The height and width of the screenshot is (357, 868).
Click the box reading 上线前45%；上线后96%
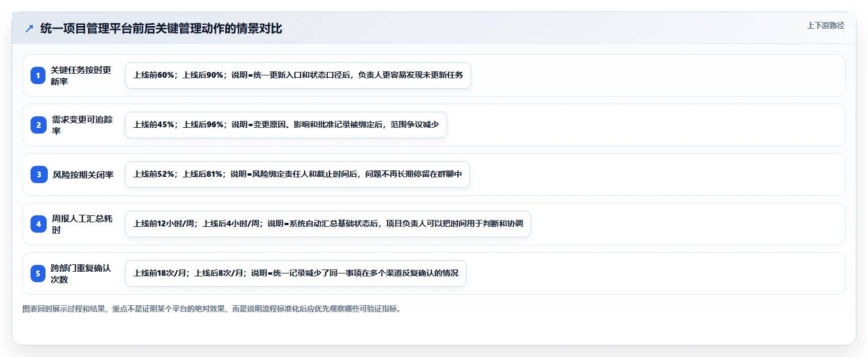(x=286, y=125)
